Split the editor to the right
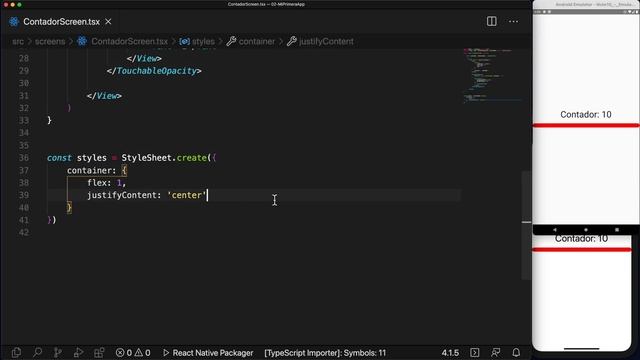 [x=491, y=21]
